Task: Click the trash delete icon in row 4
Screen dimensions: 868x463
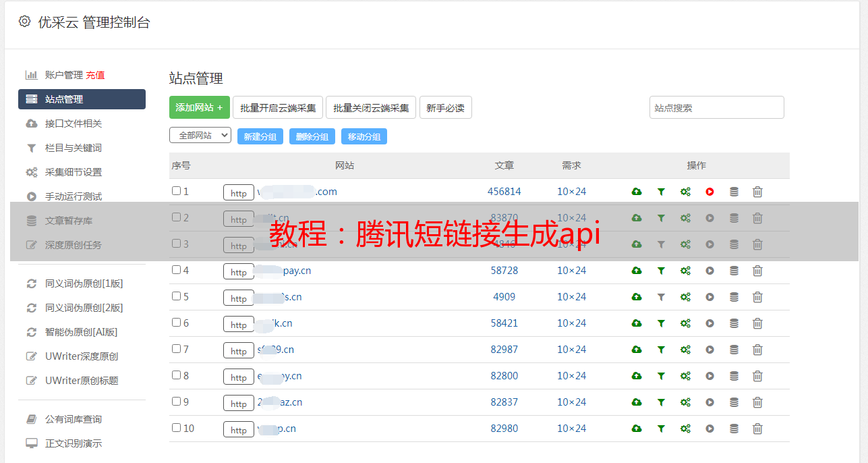Action: tap(757, 271)
